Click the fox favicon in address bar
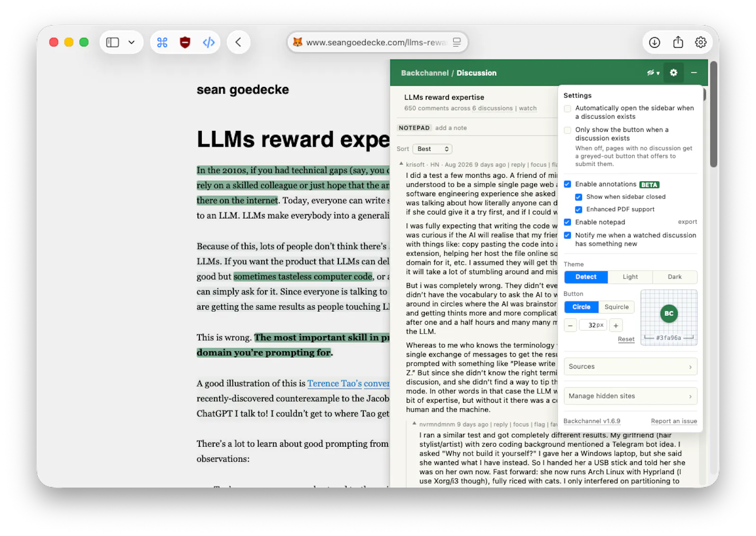Screen dimensions: 756x536 (x=297, y=42)
